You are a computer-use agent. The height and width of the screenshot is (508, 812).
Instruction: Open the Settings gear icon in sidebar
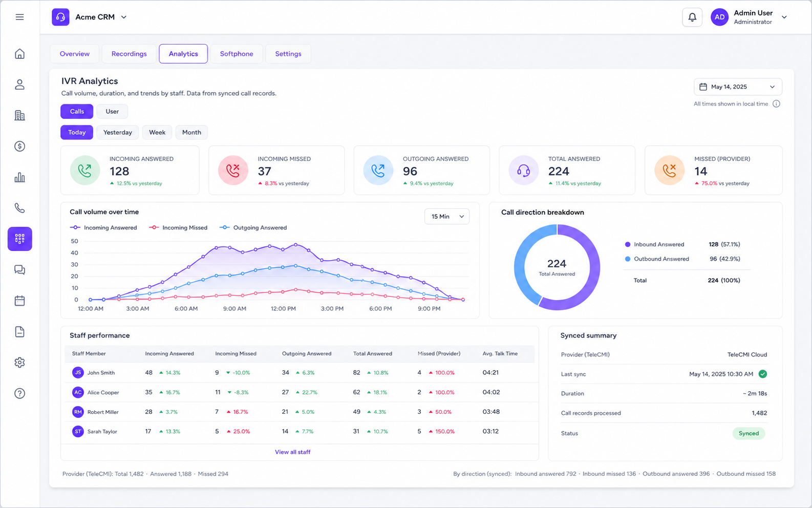coord(19,363)
